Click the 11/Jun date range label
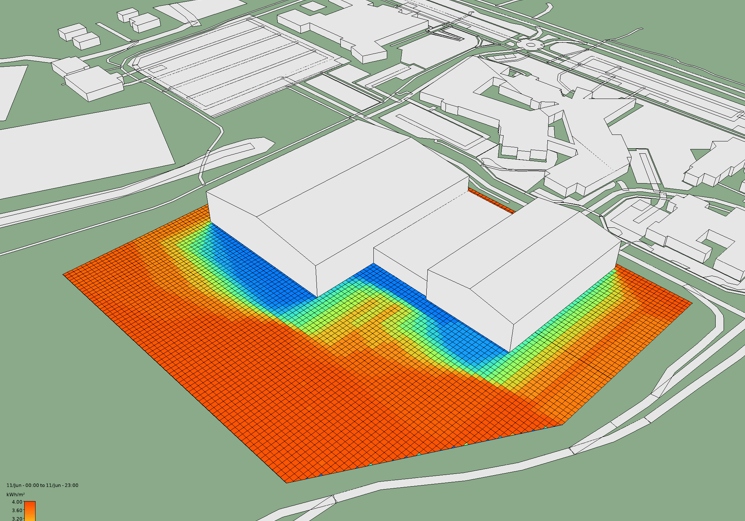This screenshot has width=745, height=521. 42,485
